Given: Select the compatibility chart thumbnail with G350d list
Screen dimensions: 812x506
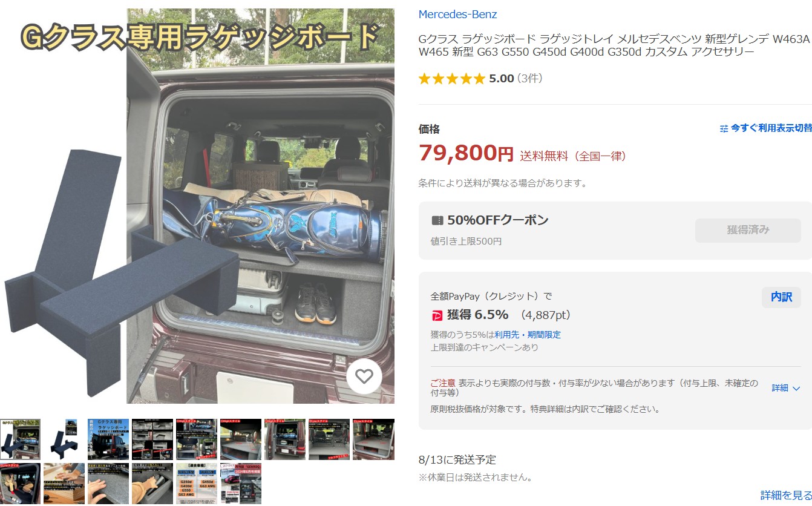Looking at the screenshot, I should tap(197, 484).
